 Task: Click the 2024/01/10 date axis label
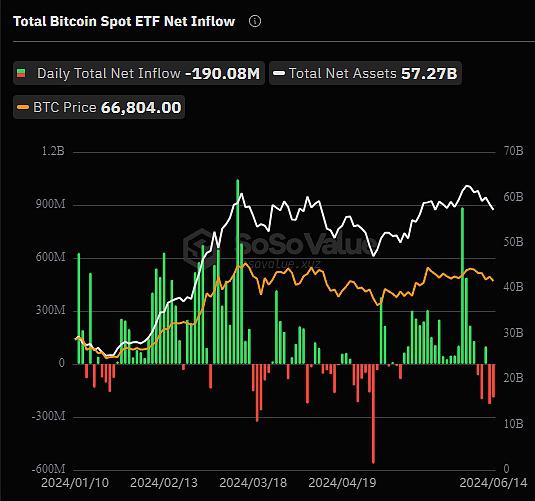tap(75, 483)
